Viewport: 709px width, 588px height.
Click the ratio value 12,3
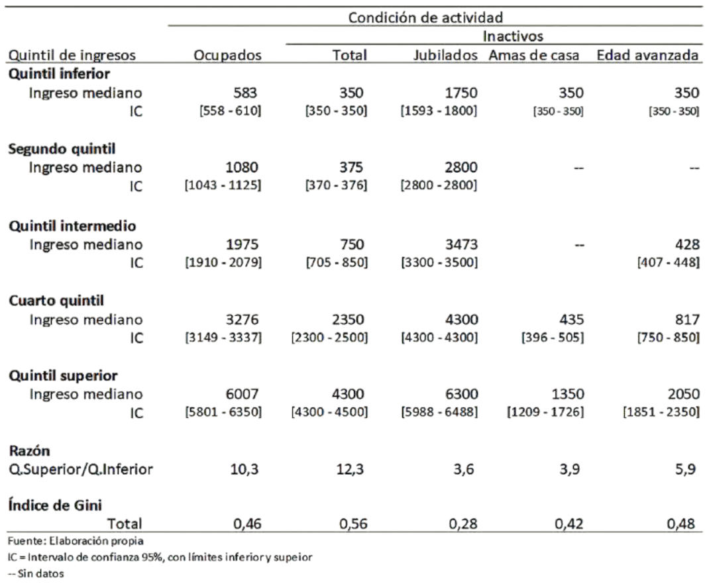pos(353,469)
